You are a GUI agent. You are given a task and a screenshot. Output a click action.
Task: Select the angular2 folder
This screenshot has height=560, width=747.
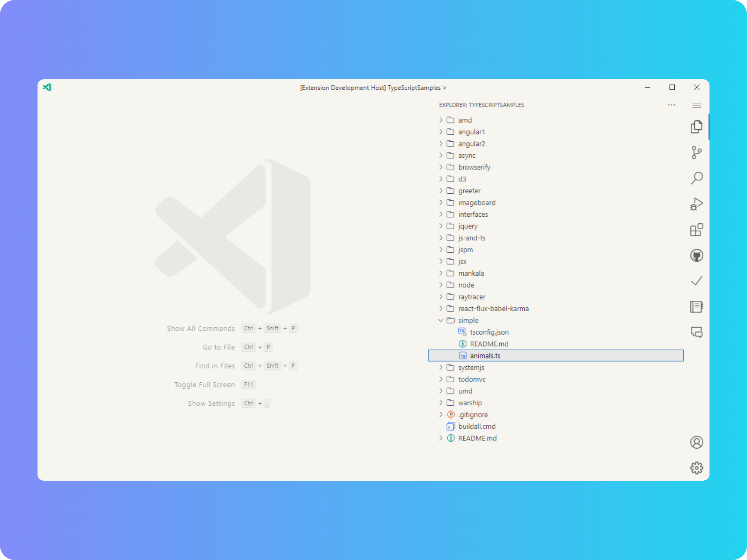(x=556, y=144)
